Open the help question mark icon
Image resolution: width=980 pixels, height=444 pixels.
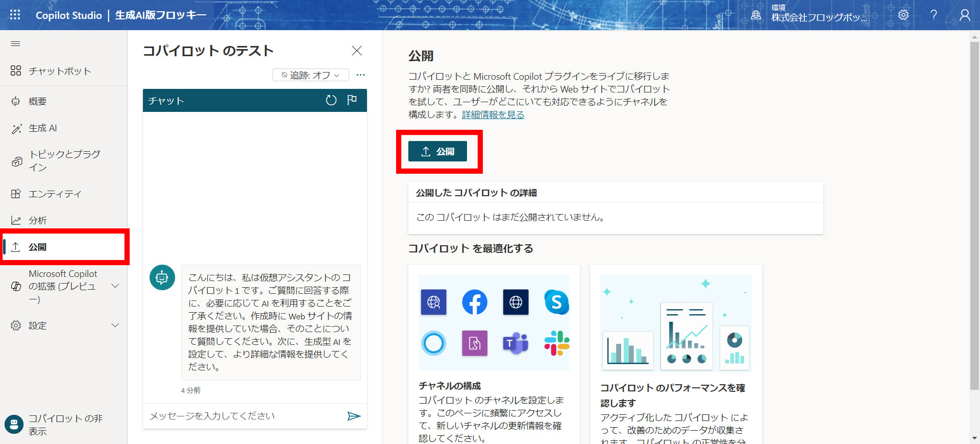(934, 15)
